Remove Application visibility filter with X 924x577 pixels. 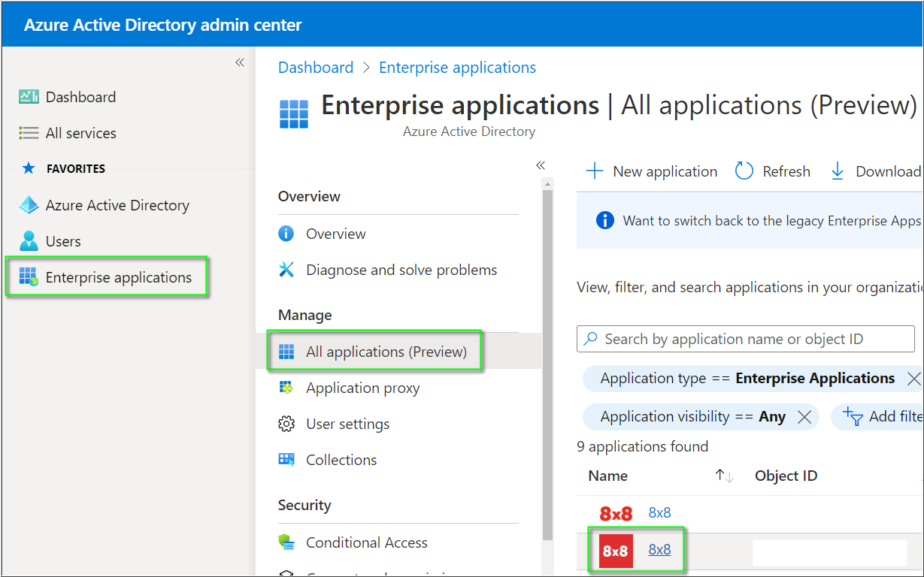804,417
